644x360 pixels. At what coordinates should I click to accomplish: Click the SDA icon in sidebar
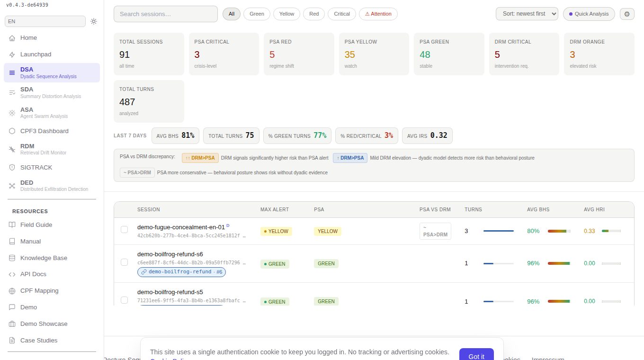12,92
